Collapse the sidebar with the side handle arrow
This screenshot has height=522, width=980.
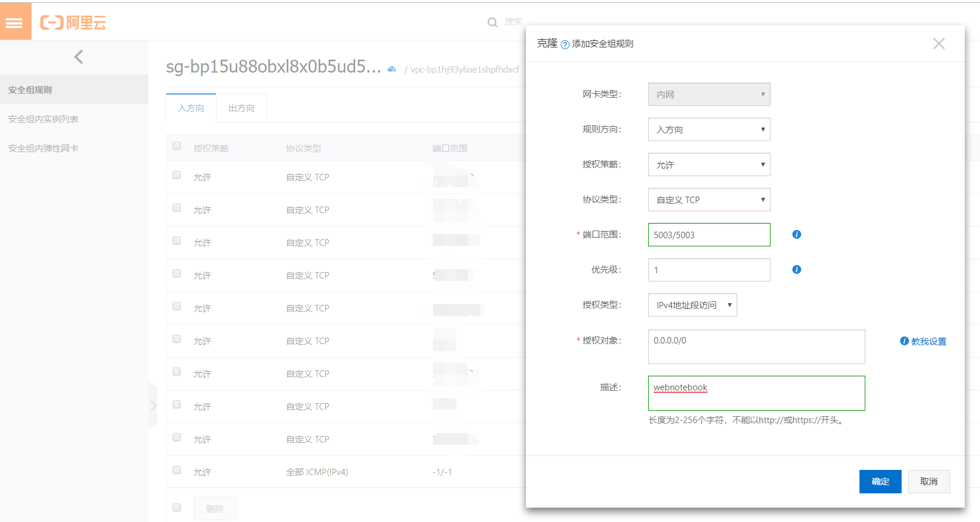pyautogui.click(x=153, y=406)
